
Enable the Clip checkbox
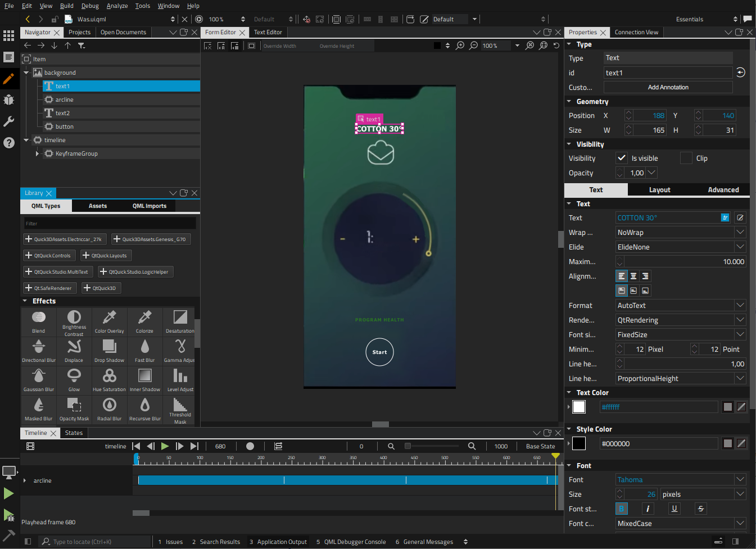click(x=686, y=158)
